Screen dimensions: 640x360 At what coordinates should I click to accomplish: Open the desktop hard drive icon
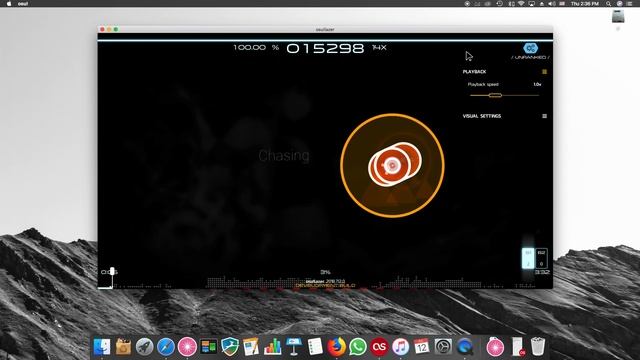[x=618, y=17]
